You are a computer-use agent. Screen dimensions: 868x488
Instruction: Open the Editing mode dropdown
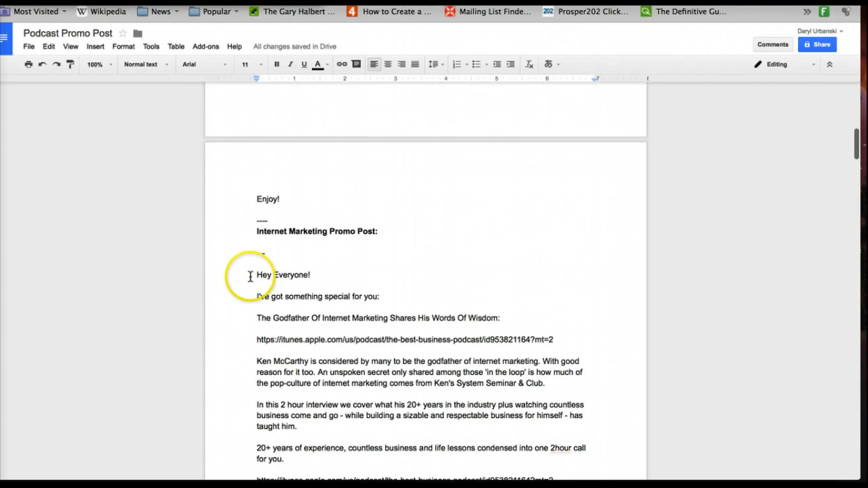coord(784,64)
